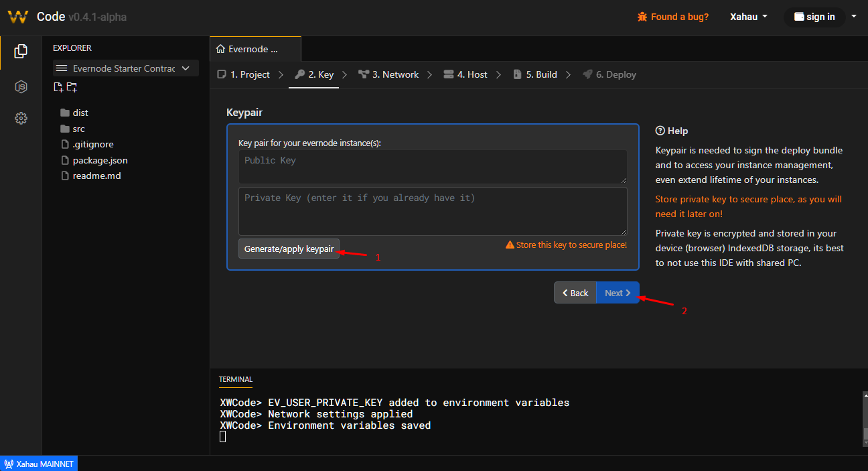This screenshot has width=868, height=471.
Task: Click the Keypair section heading
Action: (x=244, y=113)
